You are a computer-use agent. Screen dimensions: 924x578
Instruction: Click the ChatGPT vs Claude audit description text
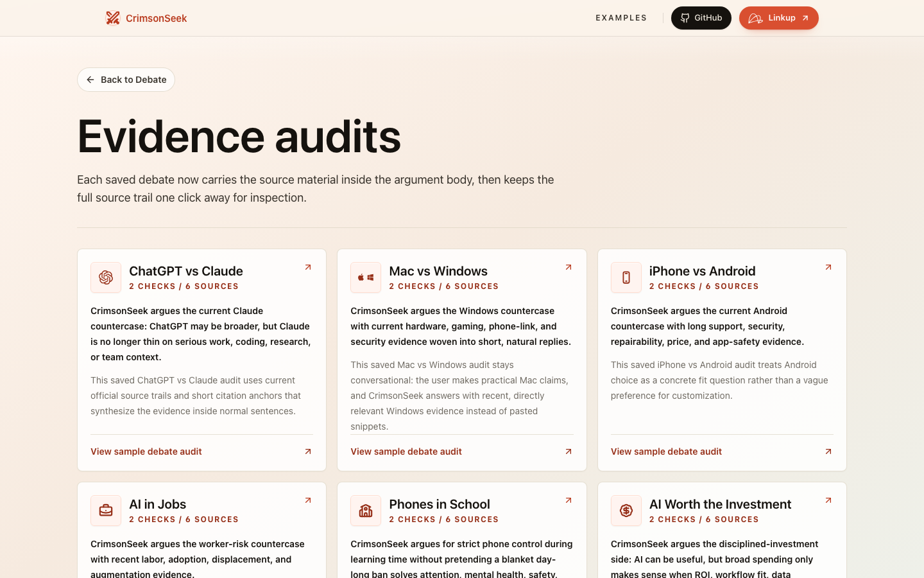click(x=197, y=396)
